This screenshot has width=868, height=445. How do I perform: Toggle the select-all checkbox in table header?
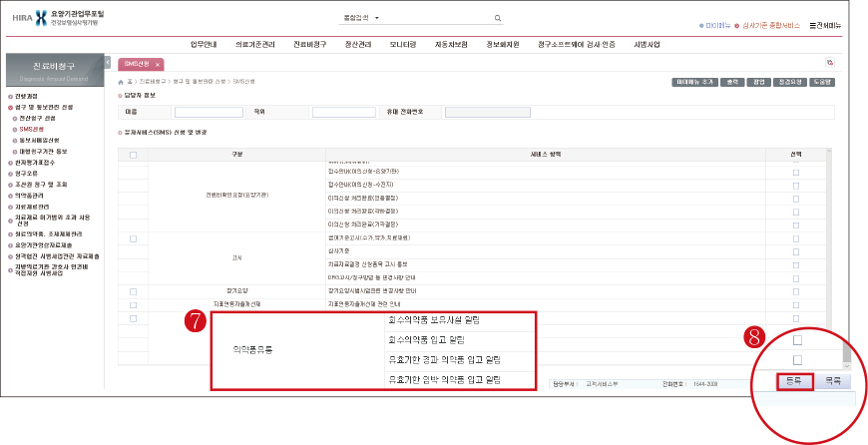[x=133, y=154]
